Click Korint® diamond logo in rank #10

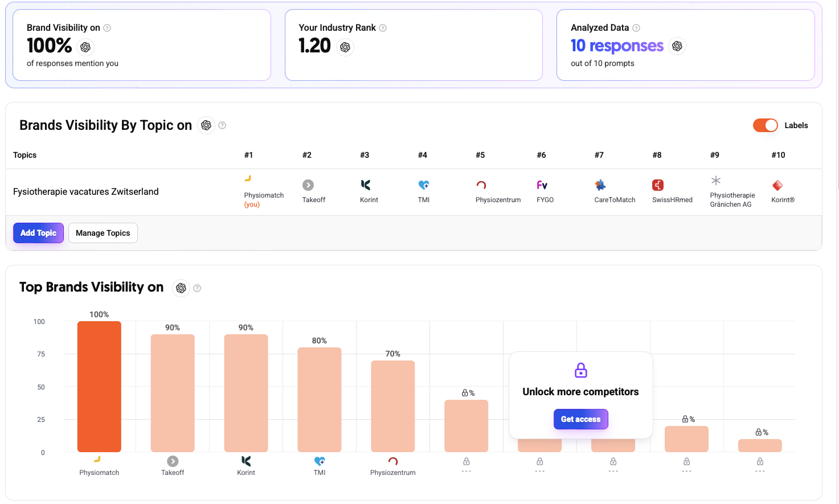777,185
